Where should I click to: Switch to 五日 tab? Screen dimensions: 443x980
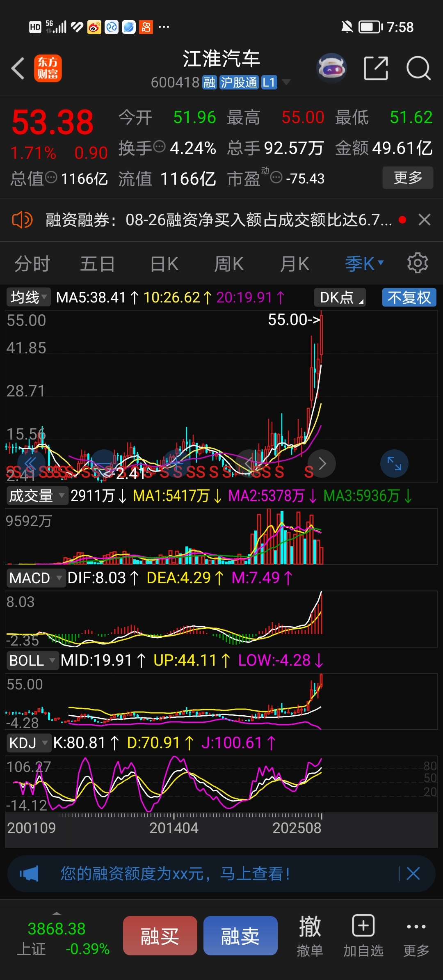point(98,263)
